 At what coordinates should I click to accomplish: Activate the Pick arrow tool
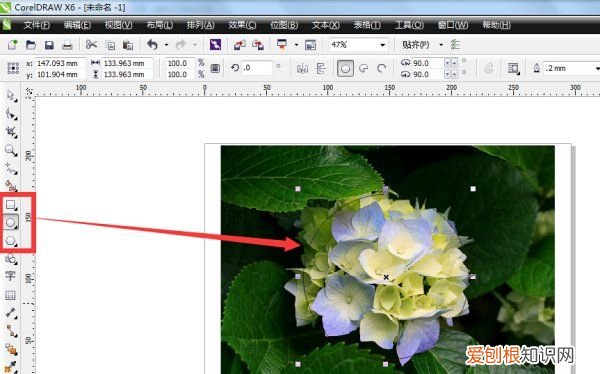[11, 95]
